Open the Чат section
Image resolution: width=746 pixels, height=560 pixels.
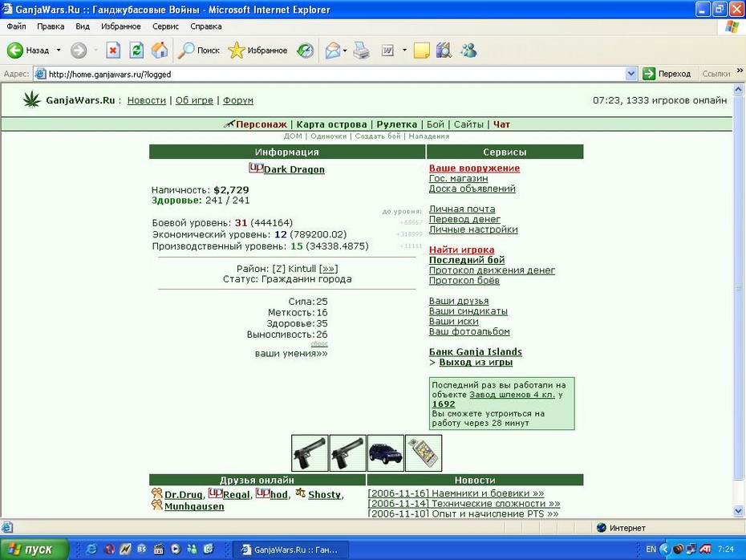click(x=501, y=124)
